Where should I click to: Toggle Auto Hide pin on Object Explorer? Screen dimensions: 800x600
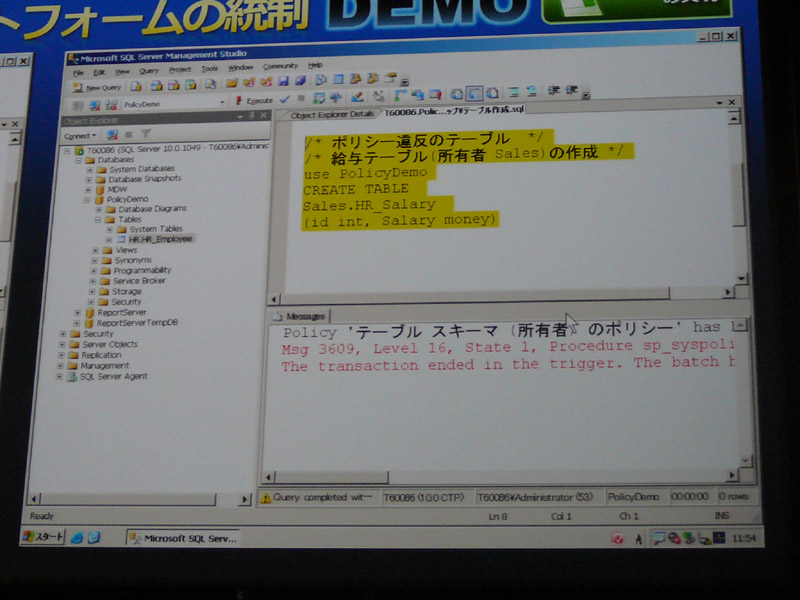(252, 116)
